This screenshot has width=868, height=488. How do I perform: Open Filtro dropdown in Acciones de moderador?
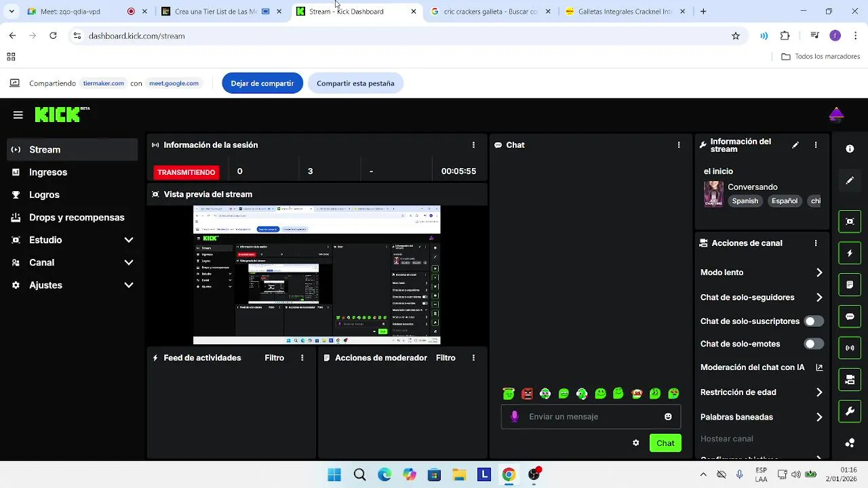[x=446, y=358]
